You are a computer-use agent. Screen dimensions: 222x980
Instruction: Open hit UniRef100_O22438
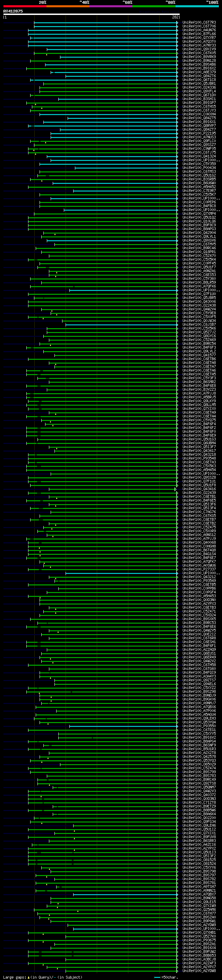(199, 306)
